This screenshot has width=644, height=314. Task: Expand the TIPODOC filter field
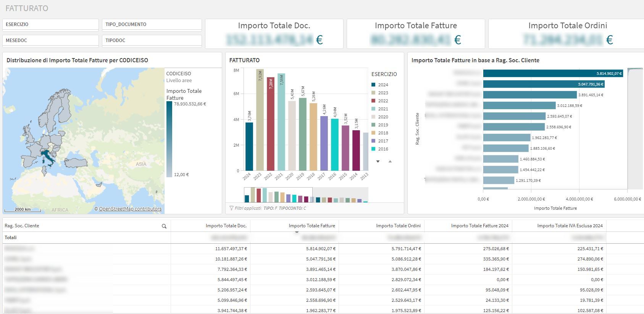152,40
